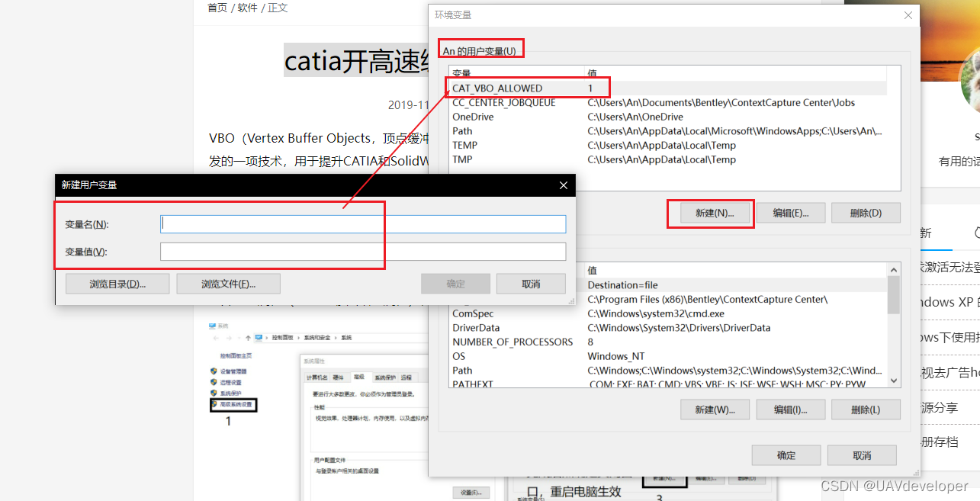Click Edit button under user variables
The height and width of the screenshot is (501, 980).
[x=790, y=213]
